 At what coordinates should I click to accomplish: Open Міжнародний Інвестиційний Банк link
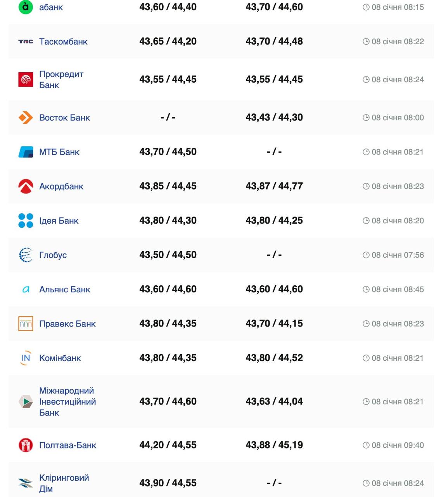click(67, 401)
